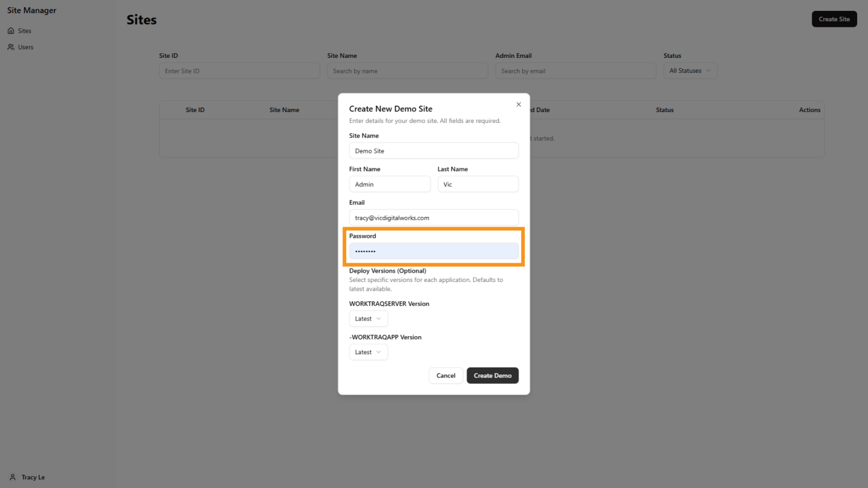Image resolution: width=868 pixels, height=488 pixels.
Task: Open the WORKTRAQSERVER Version dropdown
Action: click(368, 319)
